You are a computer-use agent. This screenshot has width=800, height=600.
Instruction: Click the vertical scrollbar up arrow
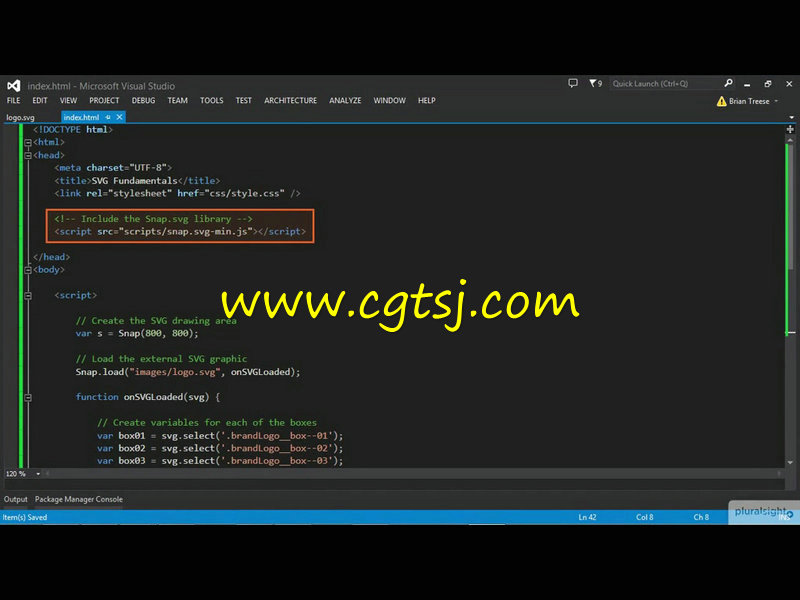coord(790,140)
